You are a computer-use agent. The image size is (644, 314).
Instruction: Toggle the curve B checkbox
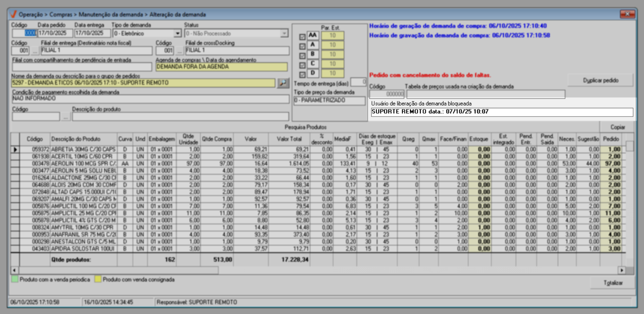click(x=302, y=56)
